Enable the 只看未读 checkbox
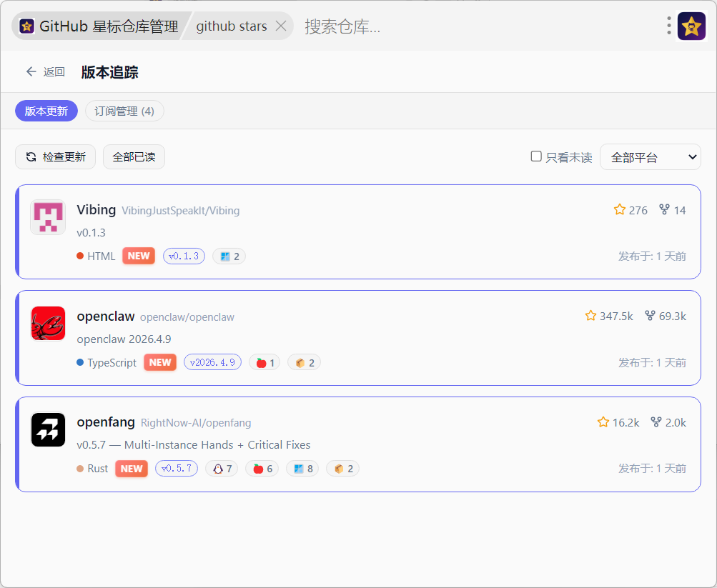Viewport: 717px width, 588px height. 536,156
